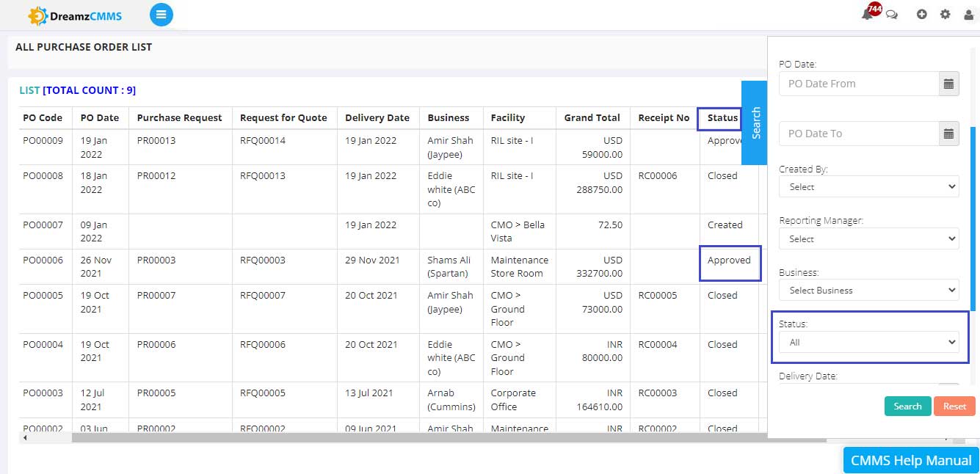Click the Delivery Date column header

pos(377,117)
